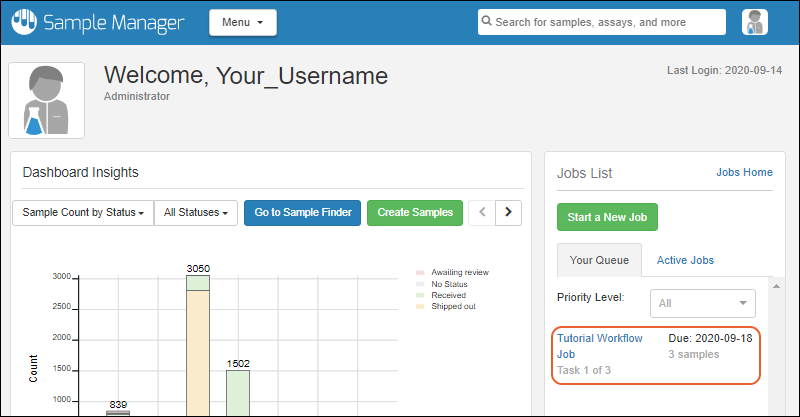
Task: Go to next chart with right arrow
Action: [509, 212]
